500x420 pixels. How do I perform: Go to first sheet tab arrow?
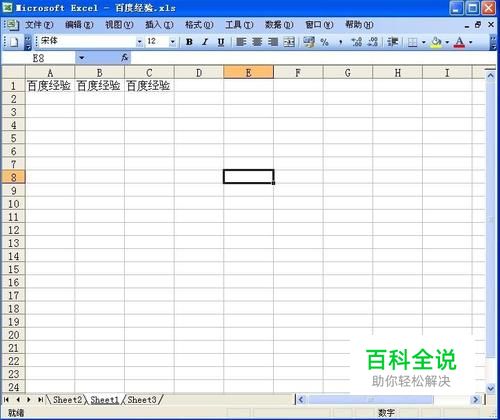[6, 399]
